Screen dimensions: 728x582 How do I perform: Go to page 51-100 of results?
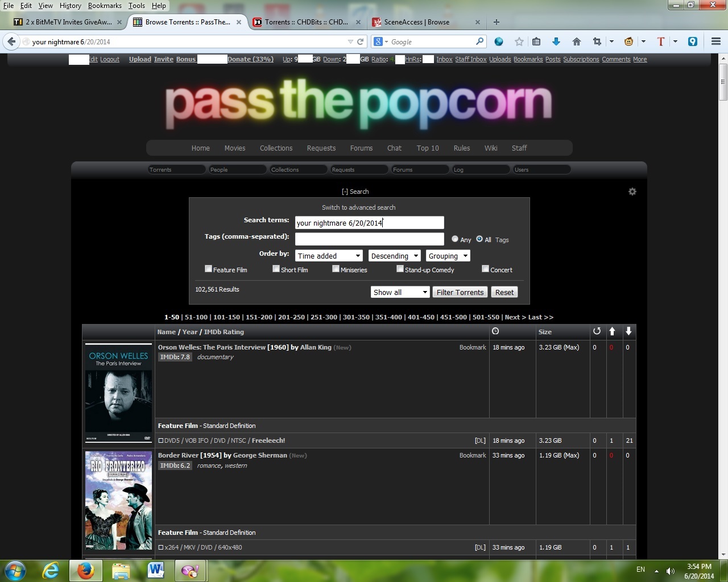pos(196,317)
